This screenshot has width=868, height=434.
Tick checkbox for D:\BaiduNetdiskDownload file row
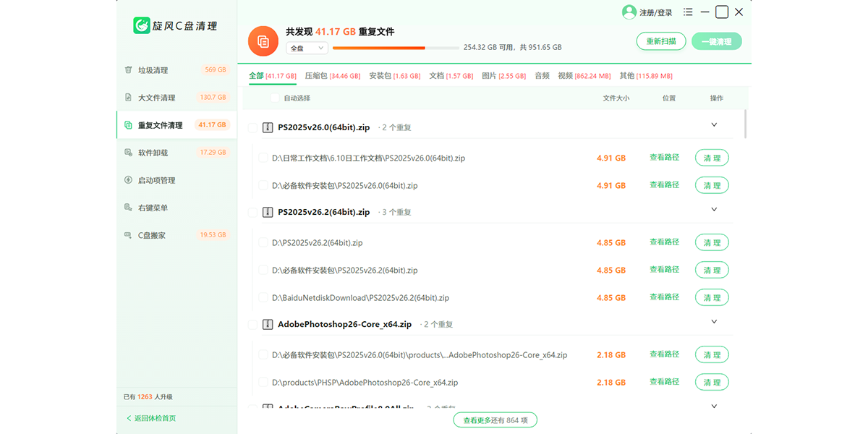click(x=263, y=297)
